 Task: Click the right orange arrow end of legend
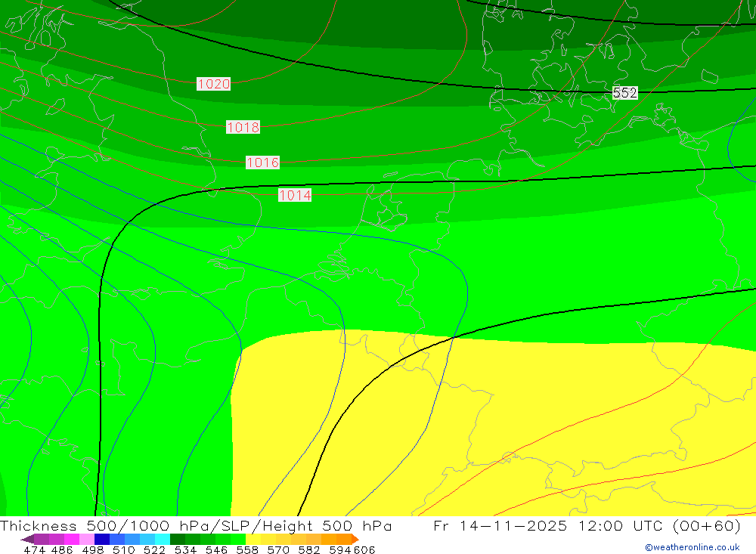[x=355, y=539]
